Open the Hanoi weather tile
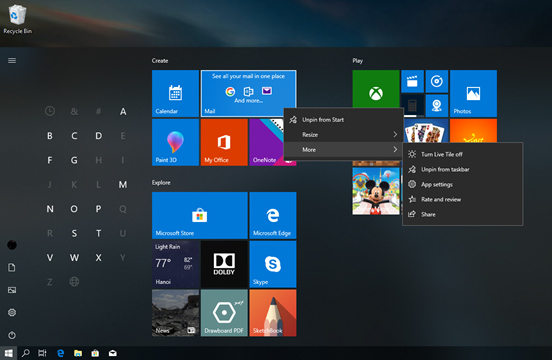This screenshot has height=360, width=552. [175, 264]
